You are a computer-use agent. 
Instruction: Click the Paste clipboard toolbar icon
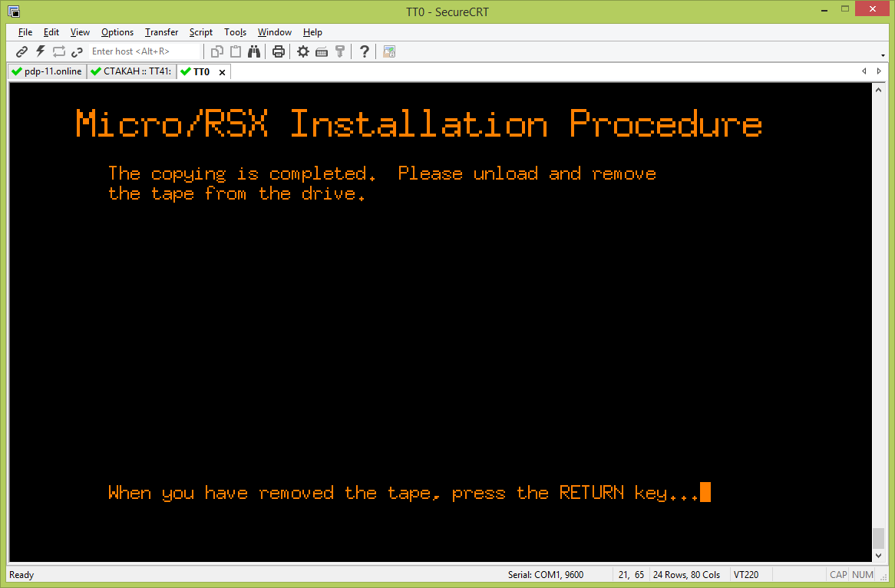click(236, 51)
